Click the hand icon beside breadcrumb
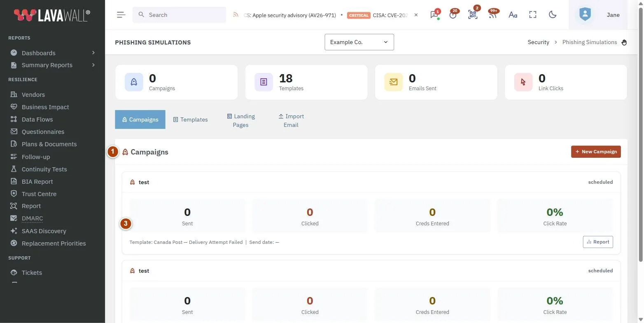Screen dimensions: 644x323 pos(624,42)
